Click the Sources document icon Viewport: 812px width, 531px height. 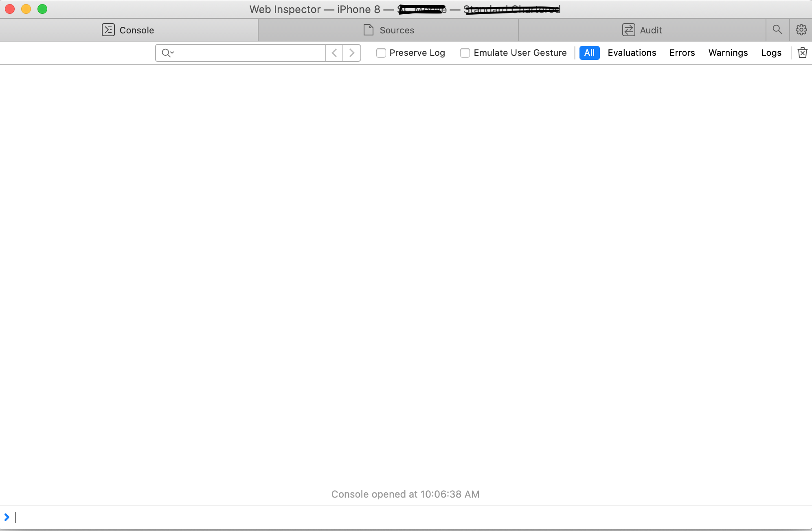click(x=369, y=30)
